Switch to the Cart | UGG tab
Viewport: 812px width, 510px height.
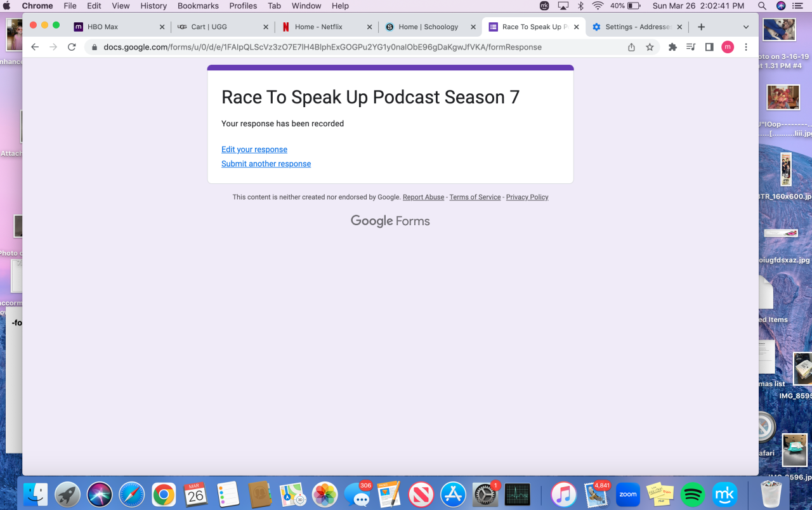tap(223, 27)
